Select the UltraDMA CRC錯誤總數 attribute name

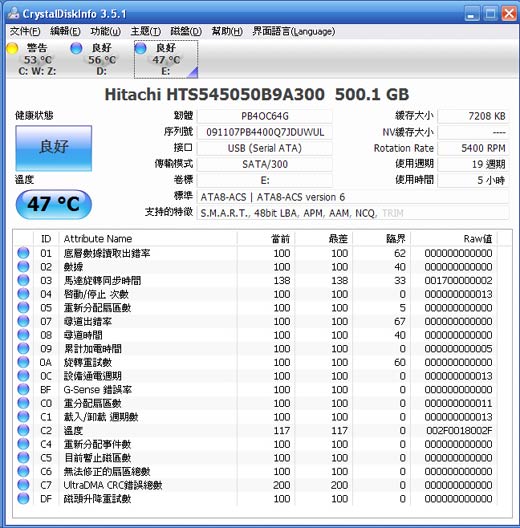pos(113,485)
